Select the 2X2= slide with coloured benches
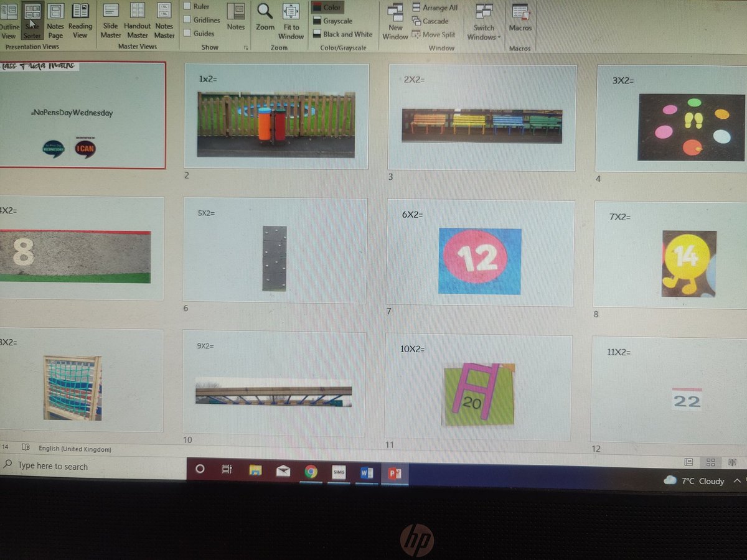The image size is (747, 560). [x=482, y=118]
